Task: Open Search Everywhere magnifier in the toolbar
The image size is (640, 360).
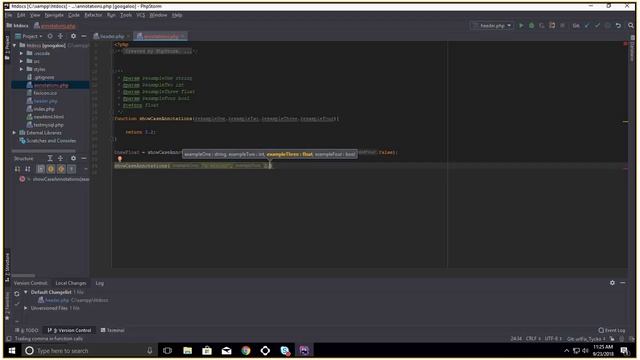Action: coord(631,25)
